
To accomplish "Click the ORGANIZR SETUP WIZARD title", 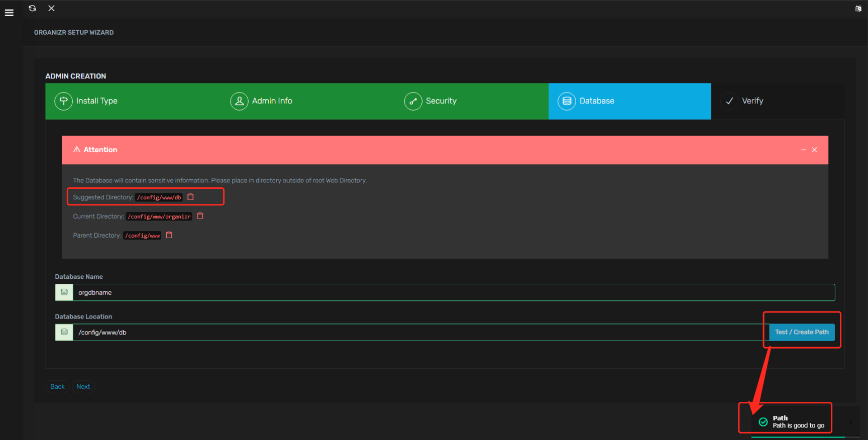I will tap(74, 32).
